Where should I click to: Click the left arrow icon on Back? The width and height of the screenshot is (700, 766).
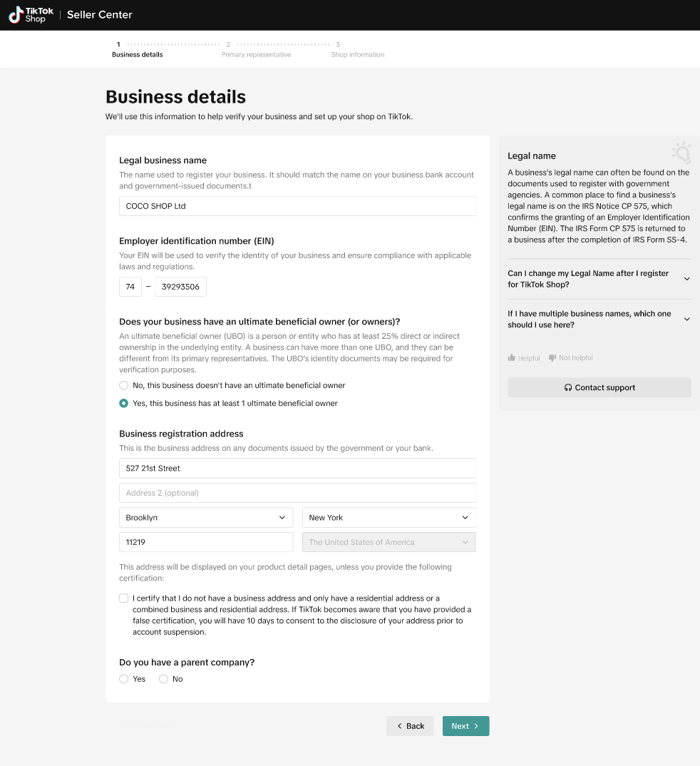(400, 726)
